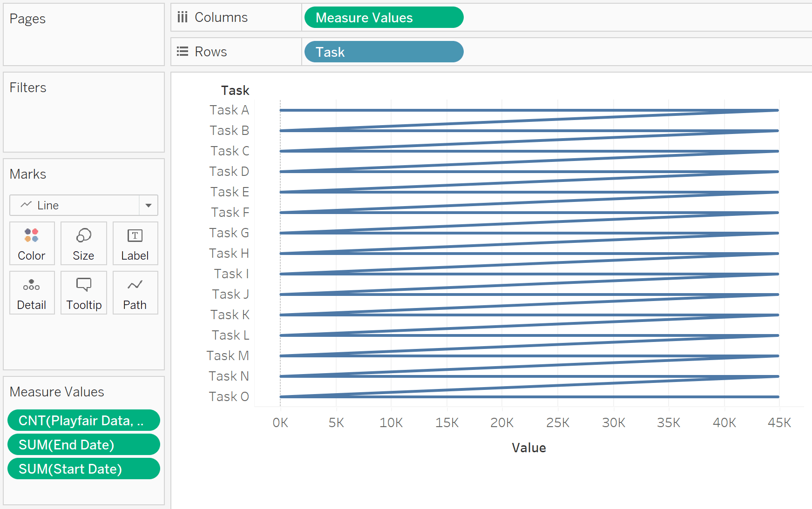Screen dimensions: 812x509
Task: Select the Measure Values pill in Columns
Action: click(x=384, y=18)
